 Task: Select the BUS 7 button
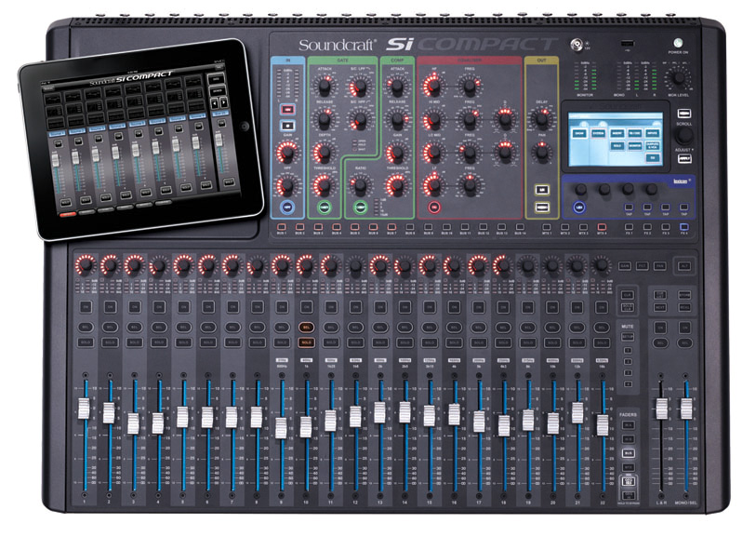coord(391,227)
